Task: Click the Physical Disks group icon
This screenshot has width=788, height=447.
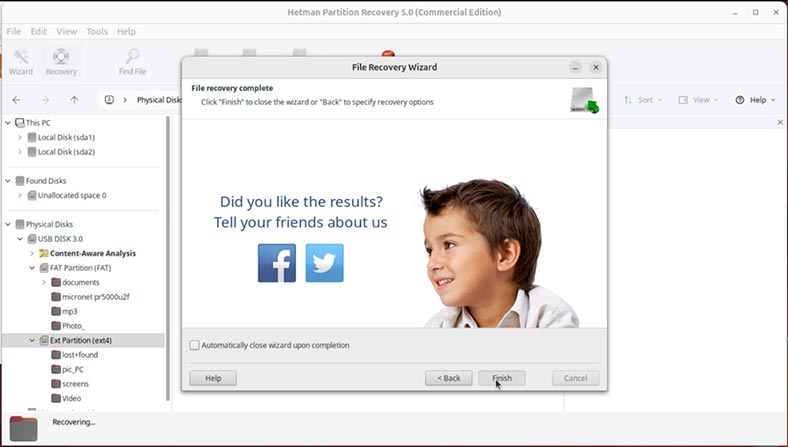Action: [20, 224]
